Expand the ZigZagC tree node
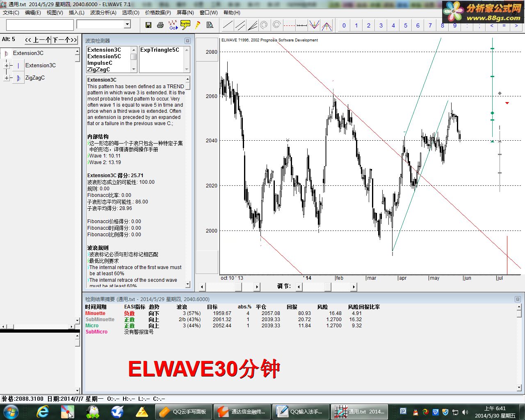The height and width of the screenshot is (420, 525). [7, 78]
